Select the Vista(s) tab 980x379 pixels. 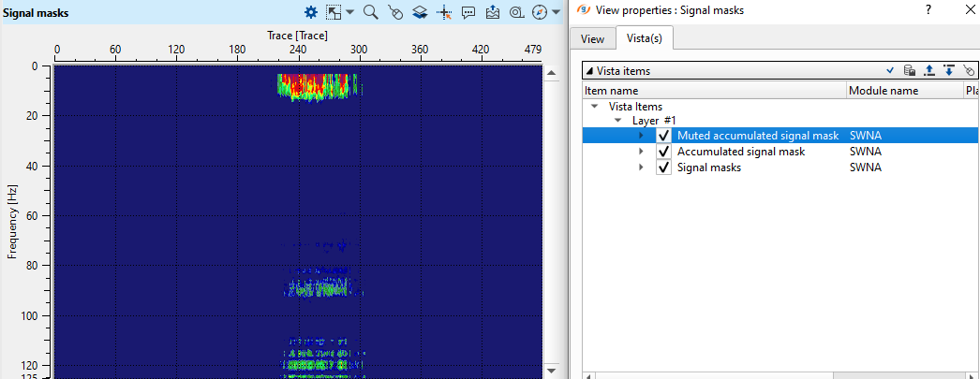pyautogui.click(x=645, y=38)
